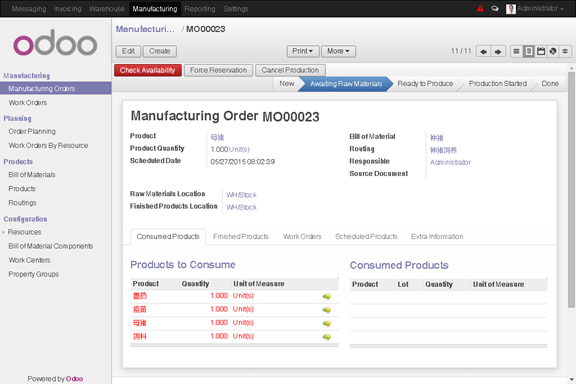Screen dimensions: 576x384
Task: Click the consume icon in 疫苗 row
Action: (326, 310)
